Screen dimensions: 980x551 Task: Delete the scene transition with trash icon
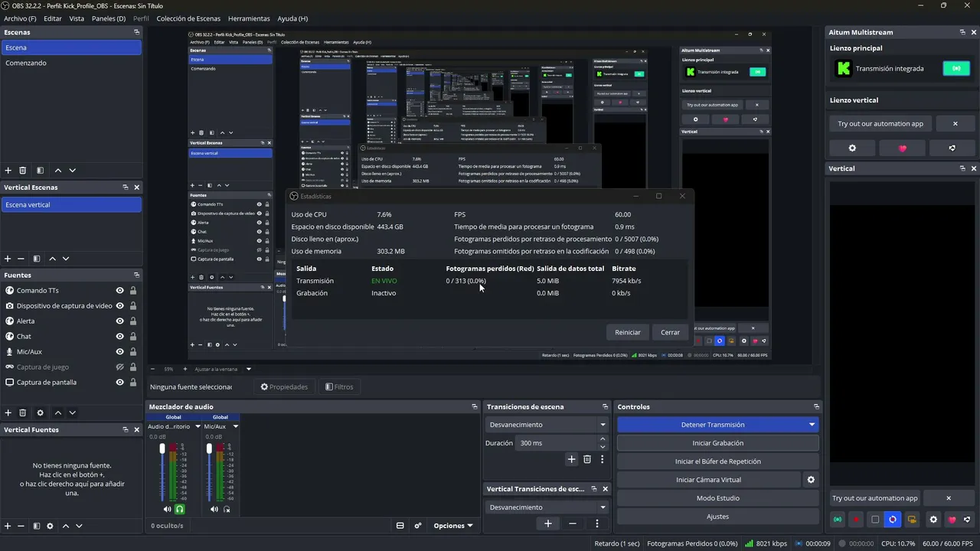pos(587,459)
